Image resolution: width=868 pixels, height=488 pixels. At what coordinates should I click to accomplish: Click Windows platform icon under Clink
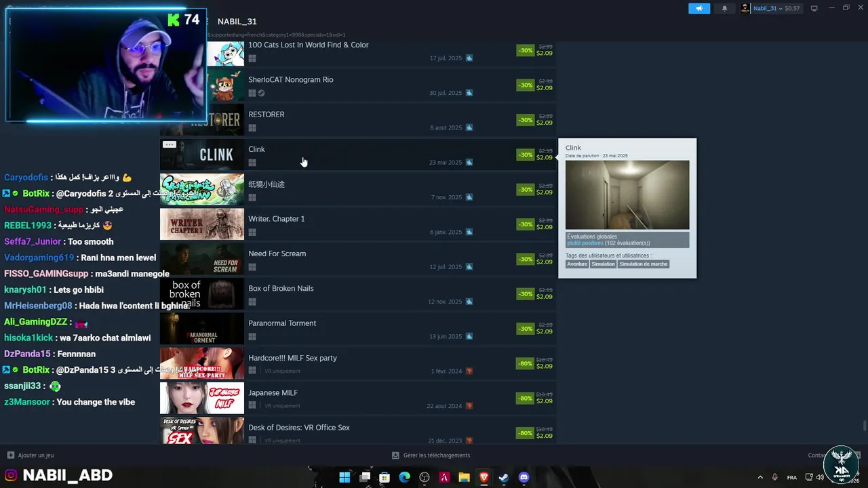click(x=252, y=163)
